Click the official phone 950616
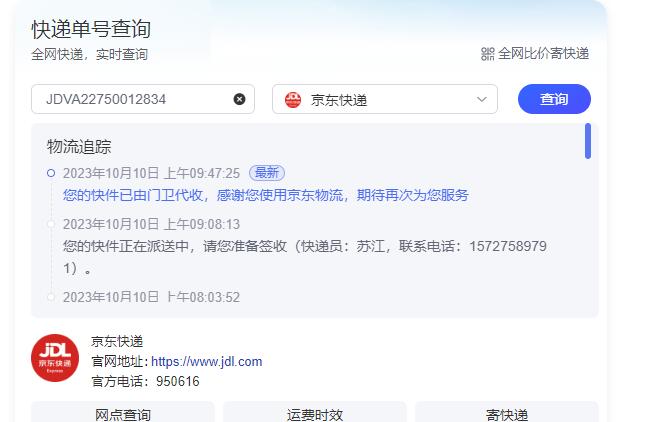Screen dimensions: 645x422 coord(178,381)
